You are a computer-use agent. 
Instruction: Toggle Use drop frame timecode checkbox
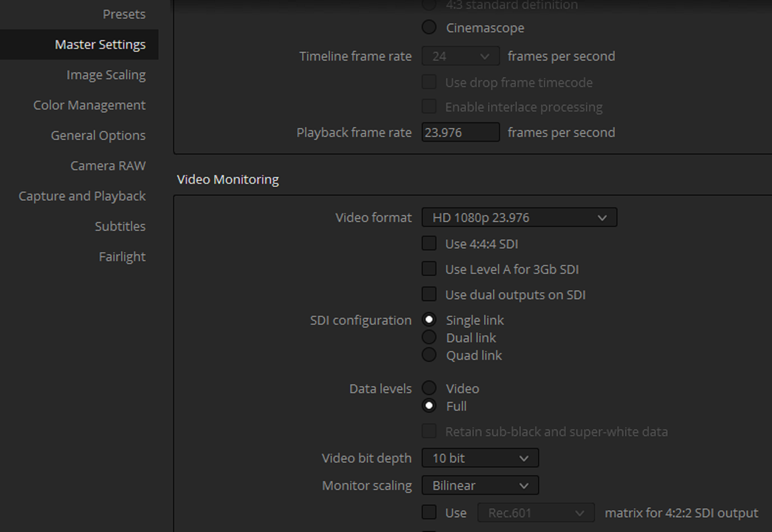tap(429, 82)
